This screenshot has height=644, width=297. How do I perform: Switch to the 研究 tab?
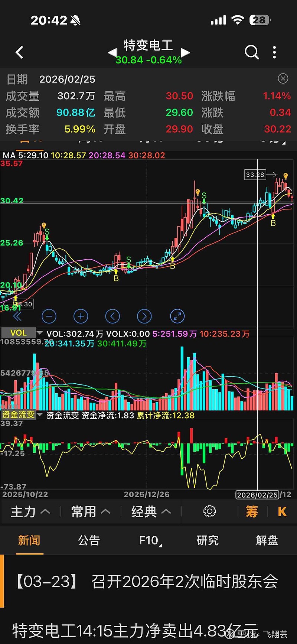coord(208,540)
